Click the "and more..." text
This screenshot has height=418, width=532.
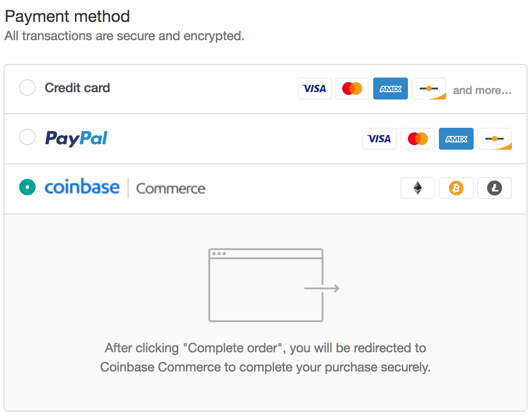coord(482,90)
